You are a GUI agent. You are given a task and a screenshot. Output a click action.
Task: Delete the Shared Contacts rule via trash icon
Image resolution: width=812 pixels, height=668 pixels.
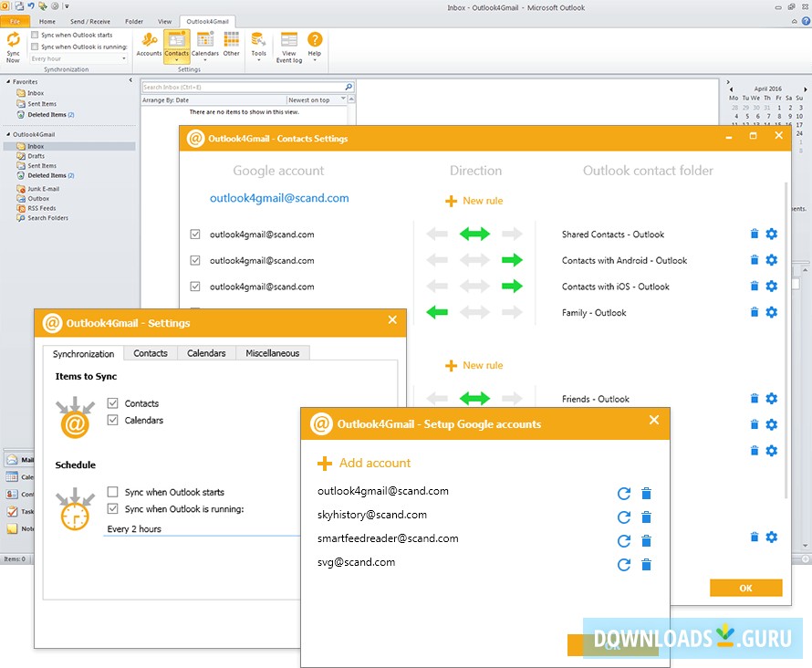[x=754, y=234]
